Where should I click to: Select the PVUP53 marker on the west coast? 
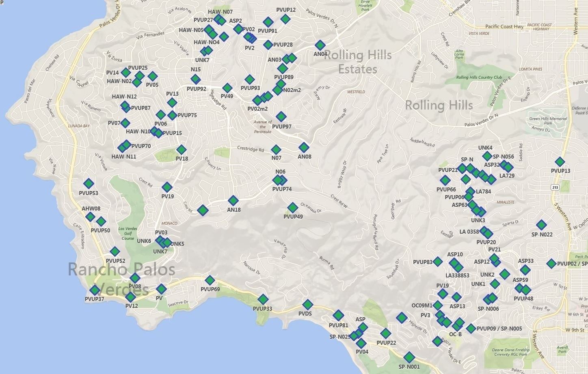88,183
